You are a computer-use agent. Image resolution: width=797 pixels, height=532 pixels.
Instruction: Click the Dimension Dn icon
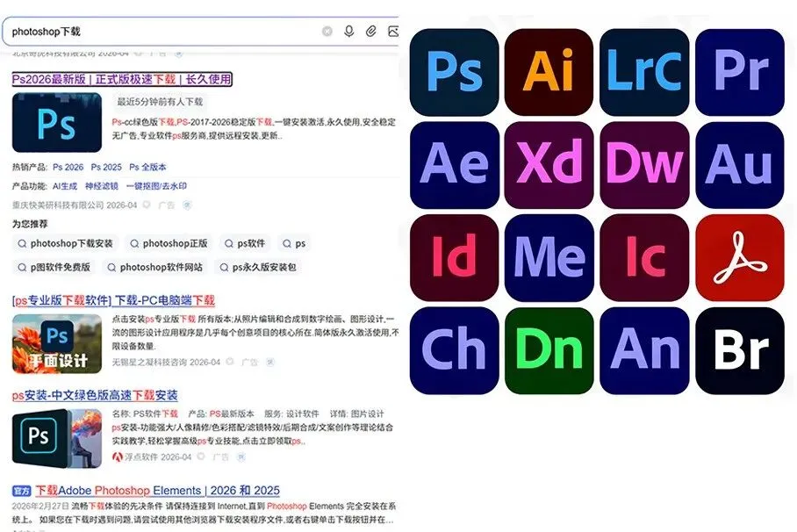tap(549, 350)
